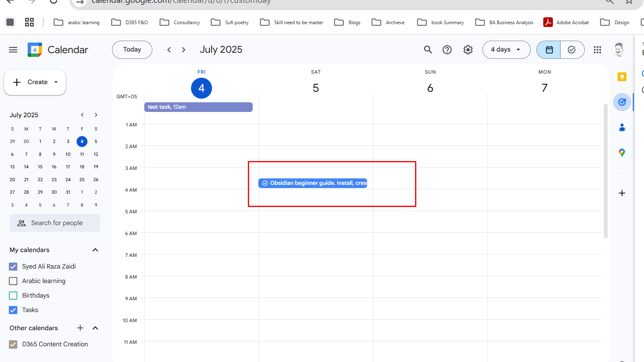Viewport: 644px width, 362px height.
Task: Open the Create button dropdown arrow
Action: 56,82
